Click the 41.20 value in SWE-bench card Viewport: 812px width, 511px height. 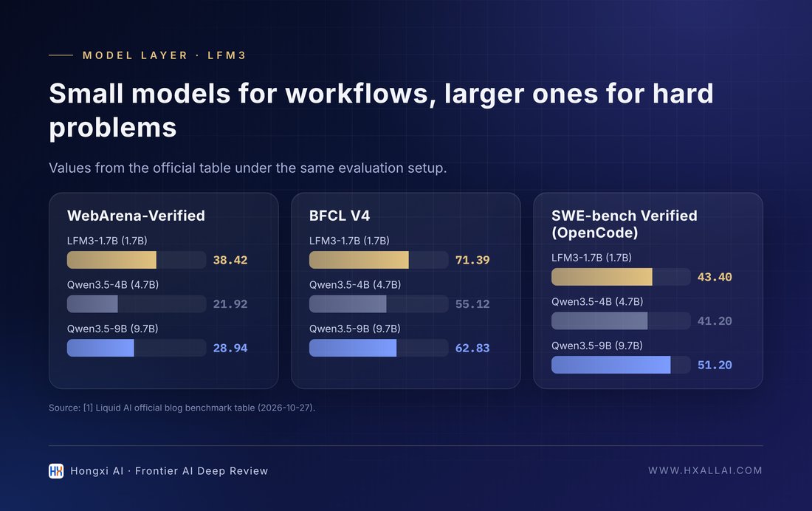pyautogui.click(x=715, y=321)
